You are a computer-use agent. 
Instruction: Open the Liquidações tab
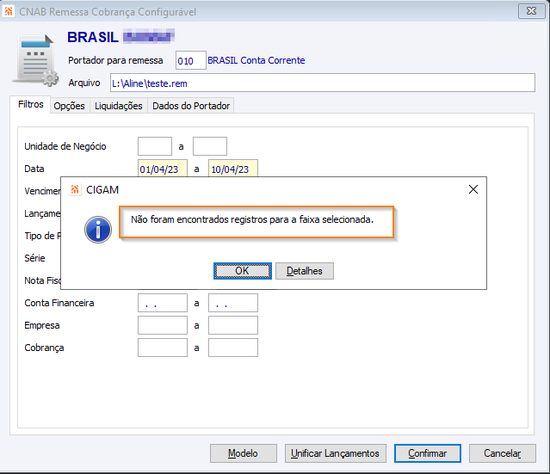[x=119, y=106]
